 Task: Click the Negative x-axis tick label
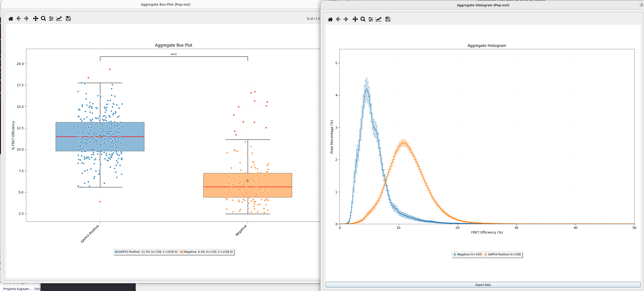(241, 230)
